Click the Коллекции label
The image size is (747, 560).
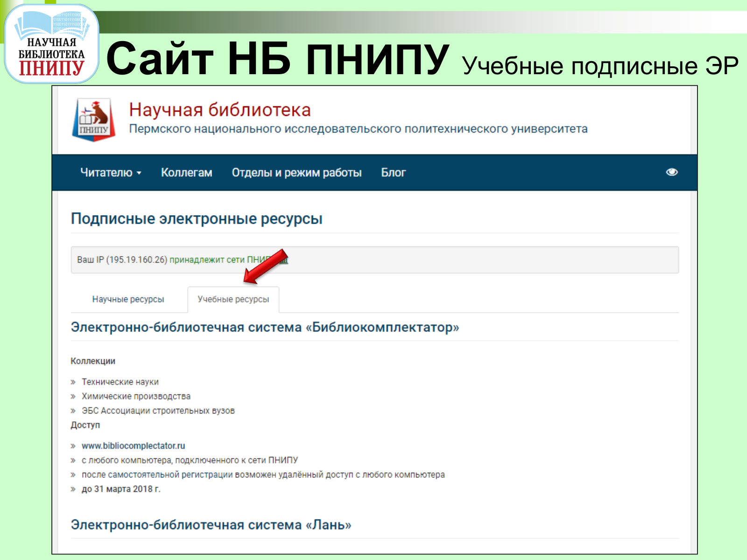point(92,361)
